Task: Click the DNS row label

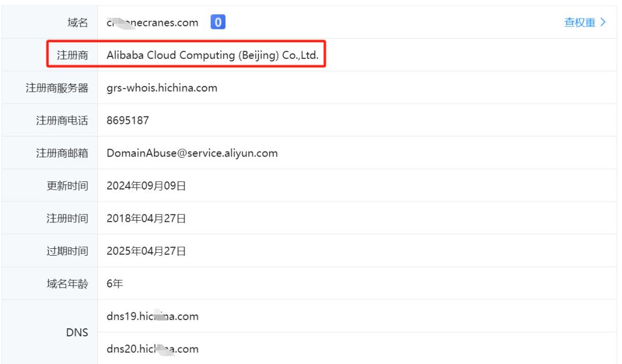Action: 77,332
